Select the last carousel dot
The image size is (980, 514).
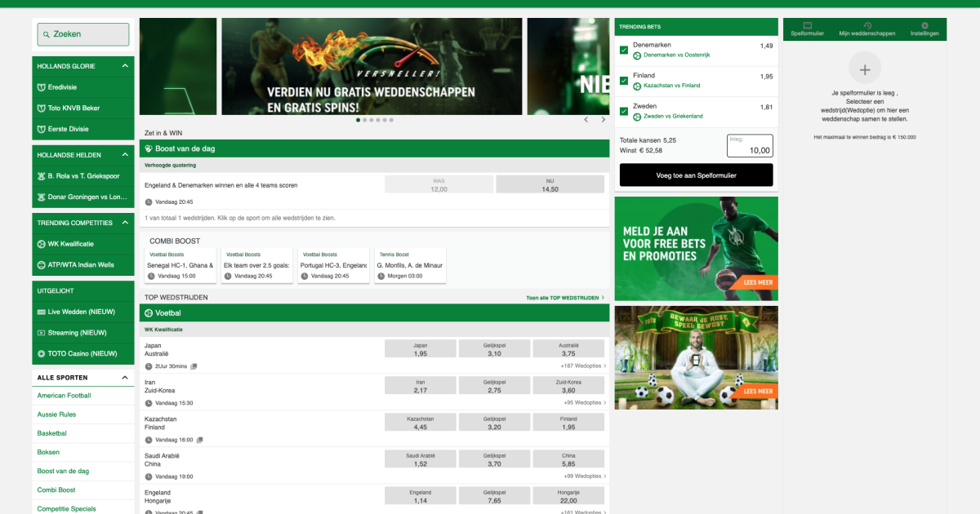(391, 120)
